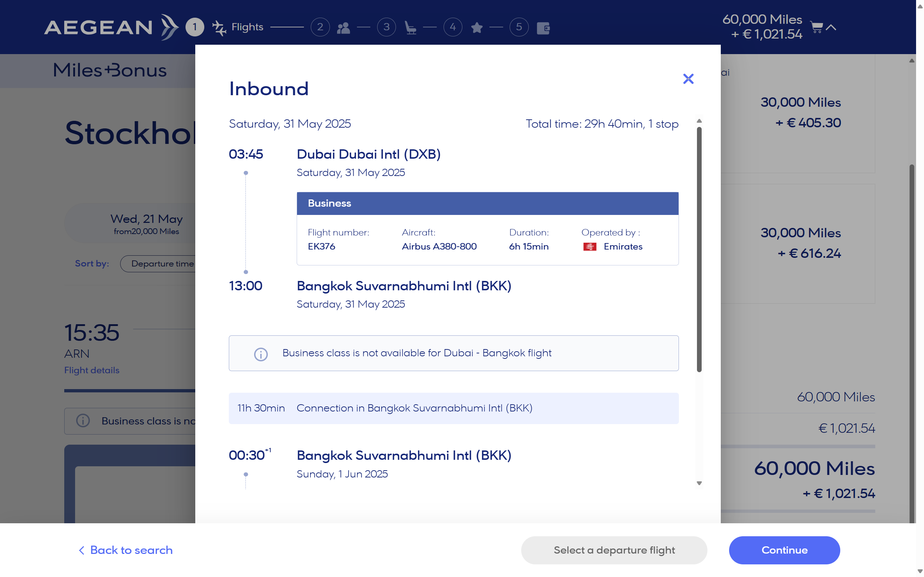Image resolution: width=924 pixels, height=577 pixels.
Task: Click step 2 circle in progress bar
Action: click(x=320, y=27)
